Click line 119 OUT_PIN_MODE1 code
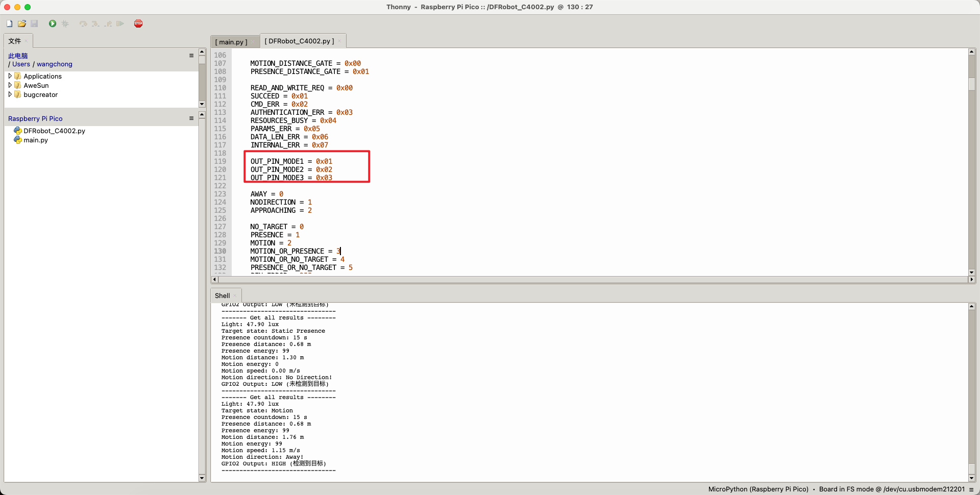Image resolution: width=980 pixels, height=495 pixels. 291,161
